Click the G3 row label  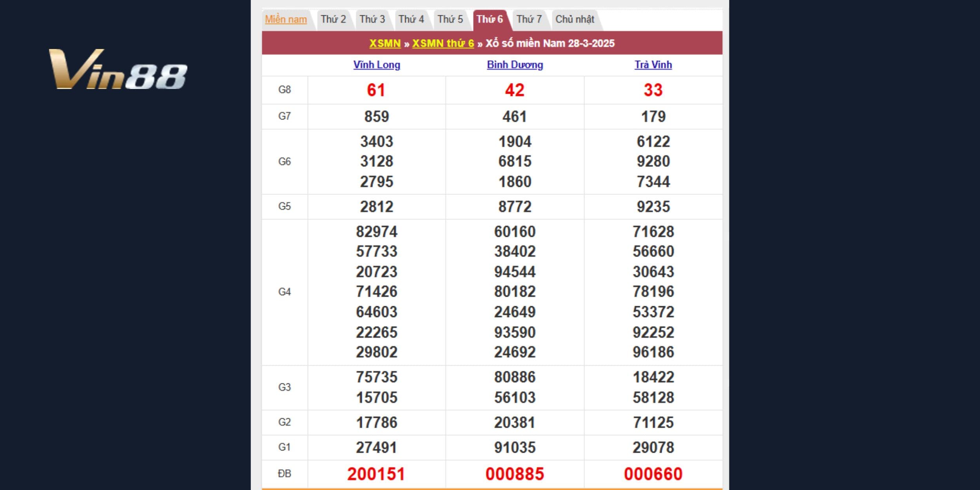(x=285, y=387)
